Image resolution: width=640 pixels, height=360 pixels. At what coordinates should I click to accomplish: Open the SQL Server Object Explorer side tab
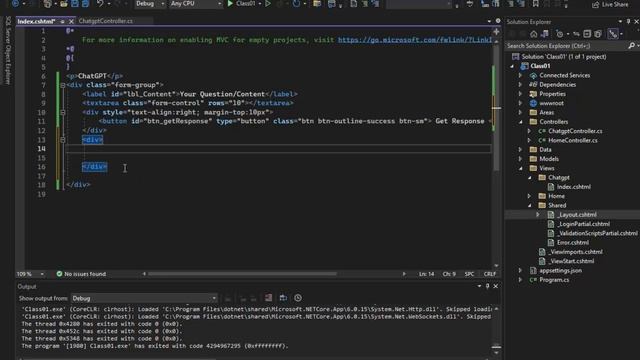[8, 50]
